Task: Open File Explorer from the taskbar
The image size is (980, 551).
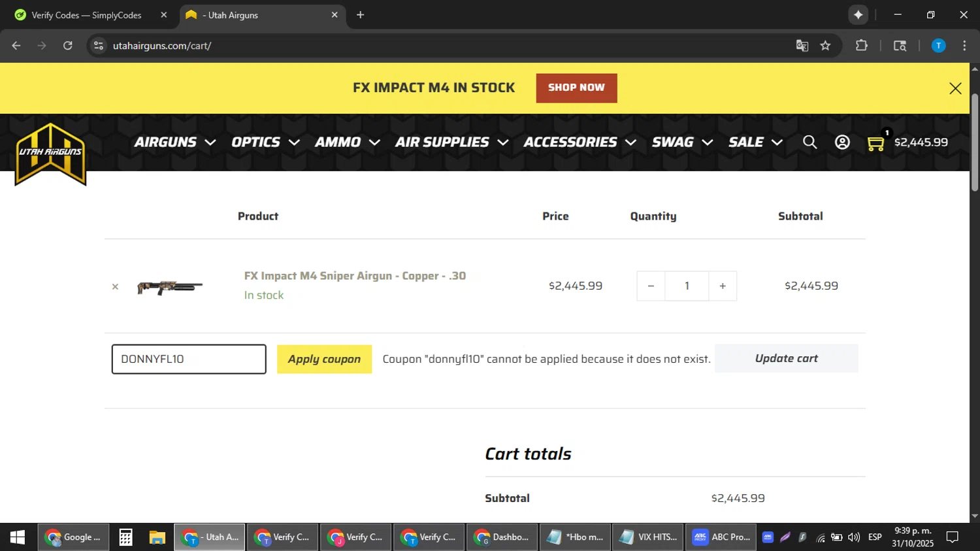Action: [157, 537]
